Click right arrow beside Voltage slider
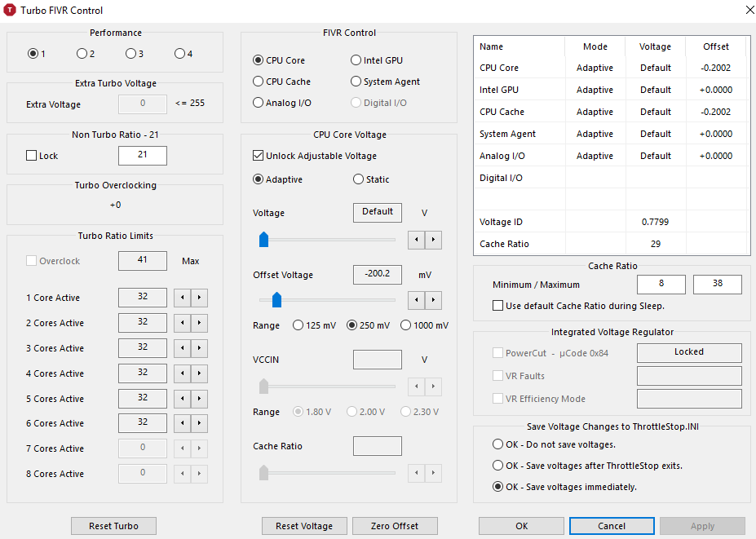Image resolution: width=756 pixels, height=539 pixels. click(433, 240)
